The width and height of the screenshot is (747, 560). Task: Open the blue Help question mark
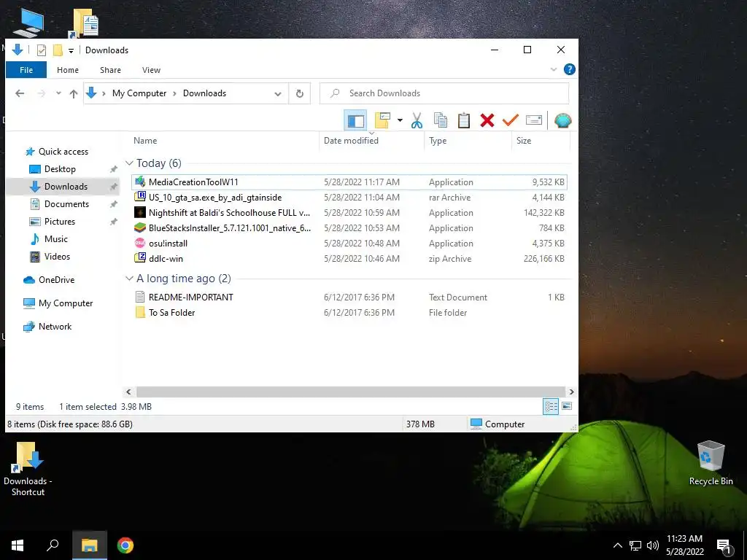pos(569,69)
